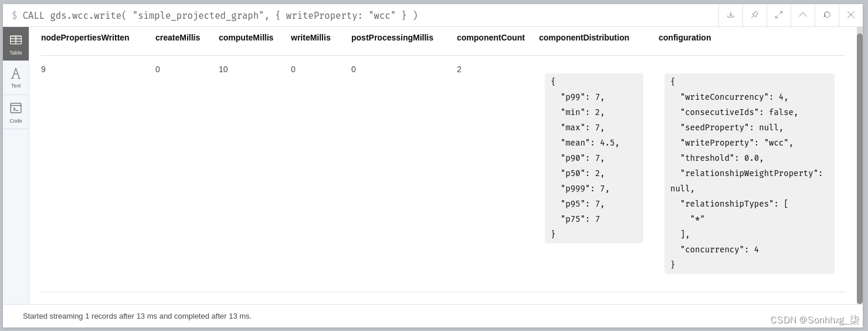Image resolution: width=868 pixels, height=331 pixels.
Task: Click the configuration column header
Action: [x=684, y=38]
